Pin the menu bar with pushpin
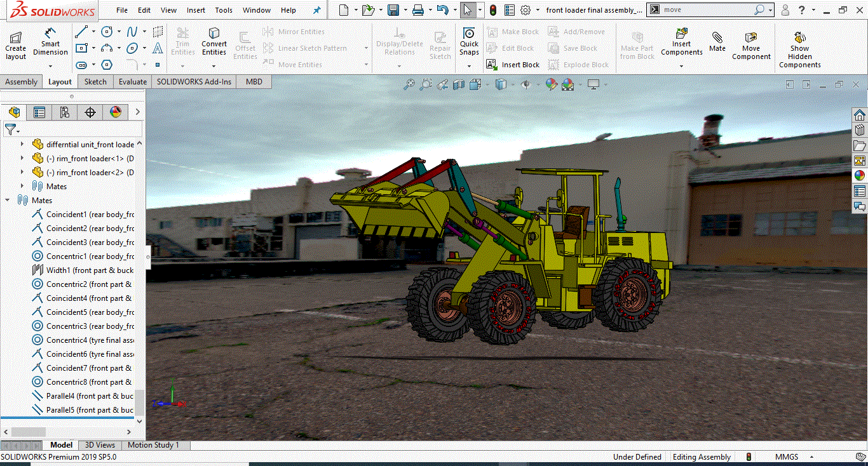Screen dimensions: 868x466 click(x=316, y=10)
